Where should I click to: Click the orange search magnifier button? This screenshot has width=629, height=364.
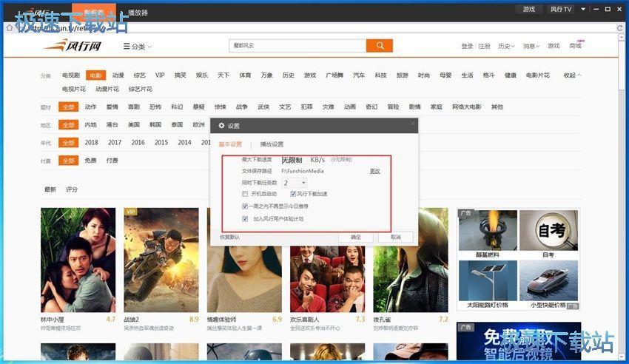coord(380,46)
